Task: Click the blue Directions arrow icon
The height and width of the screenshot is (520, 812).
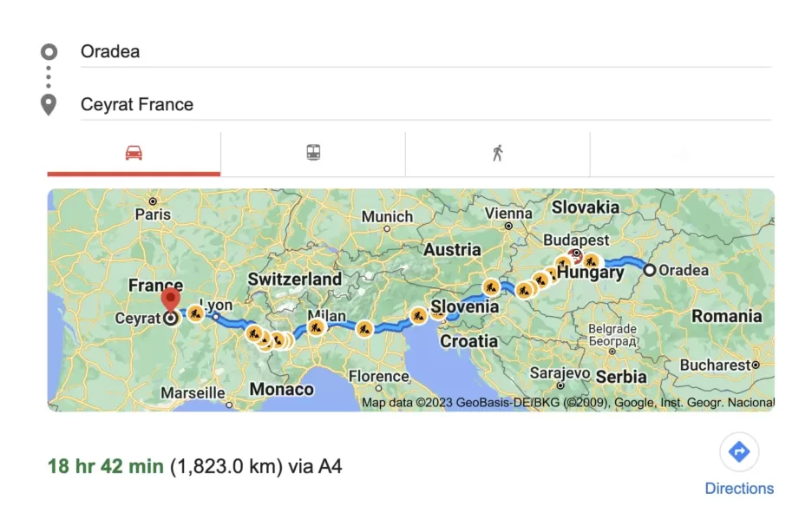Action: point(739,451)
